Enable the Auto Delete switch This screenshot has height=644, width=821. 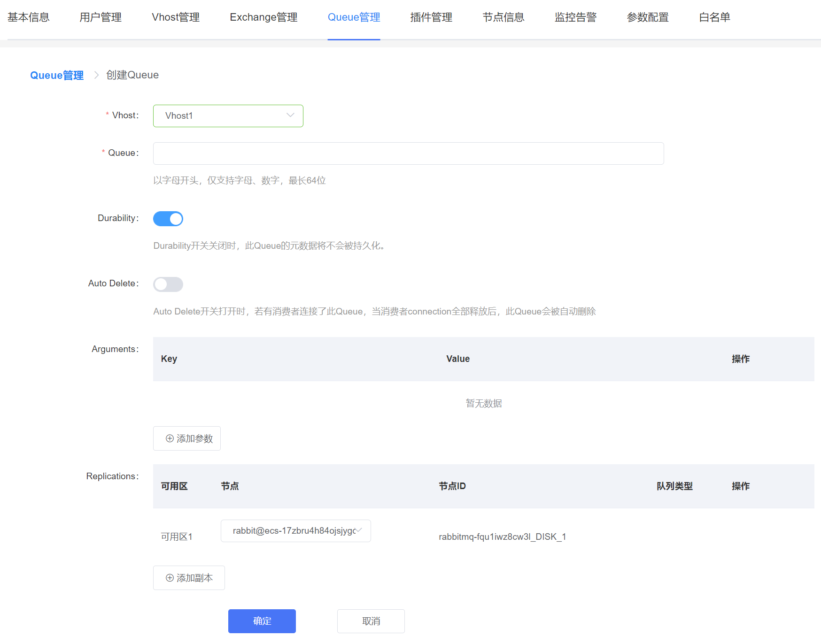pos(168,284)
